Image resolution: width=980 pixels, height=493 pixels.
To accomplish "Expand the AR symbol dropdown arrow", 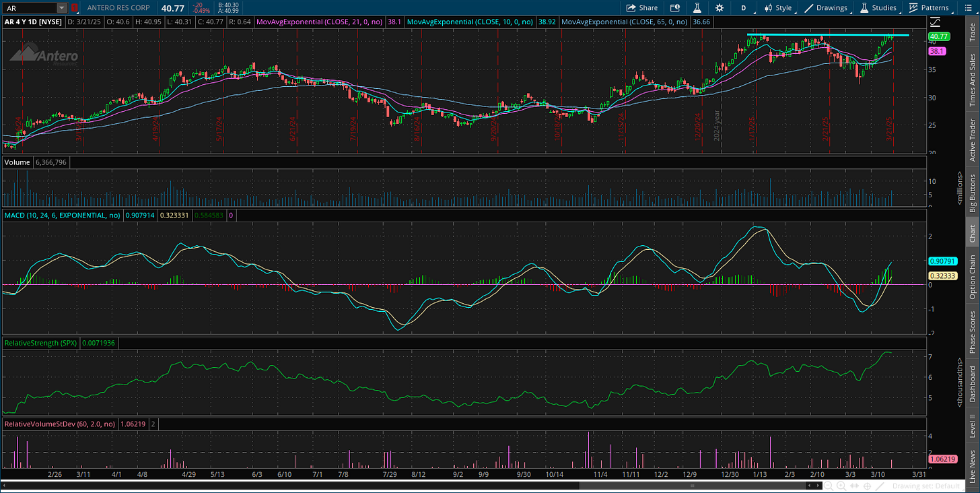I will (62, 8).
